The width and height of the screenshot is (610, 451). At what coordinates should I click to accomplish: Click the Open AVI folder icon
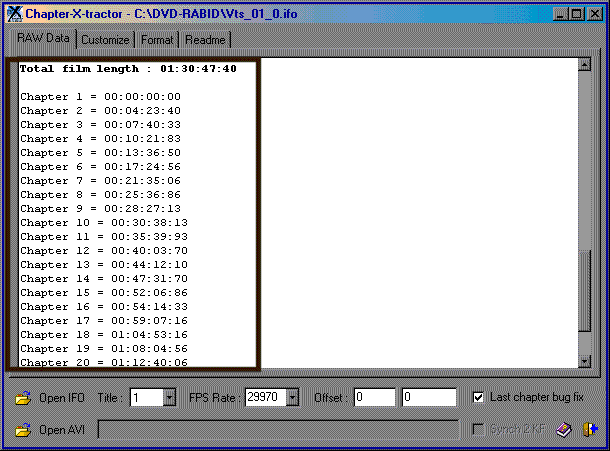(x=23, y=430)
